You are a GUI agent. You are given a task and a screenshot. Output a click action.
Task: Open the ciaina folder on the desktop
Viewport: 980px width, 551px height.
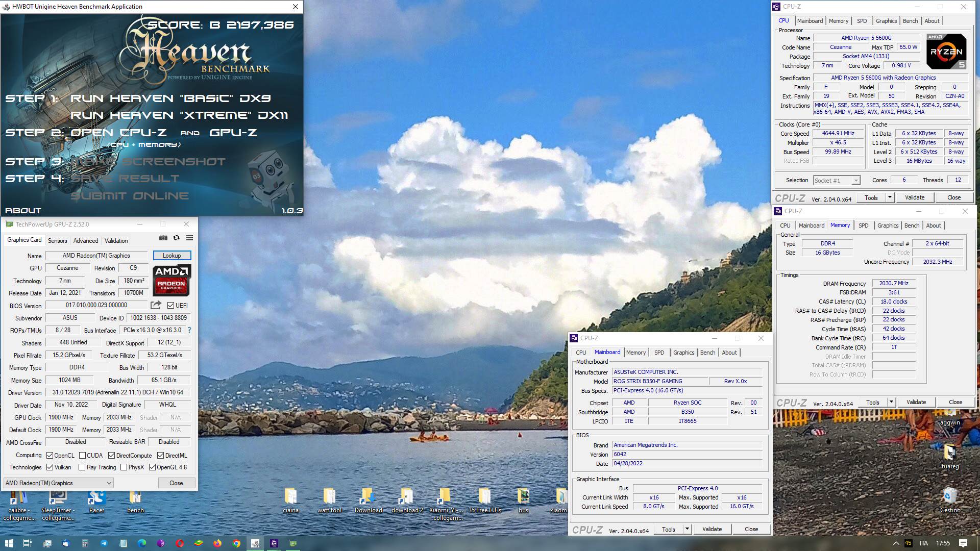(x=290, y=500)
